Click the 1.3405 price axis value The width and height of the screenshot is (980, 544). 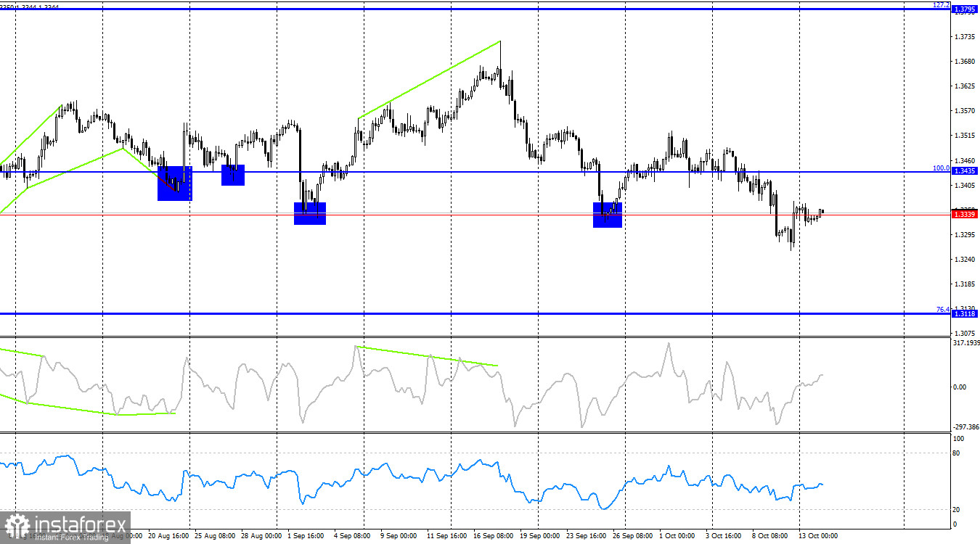[965, 186]
